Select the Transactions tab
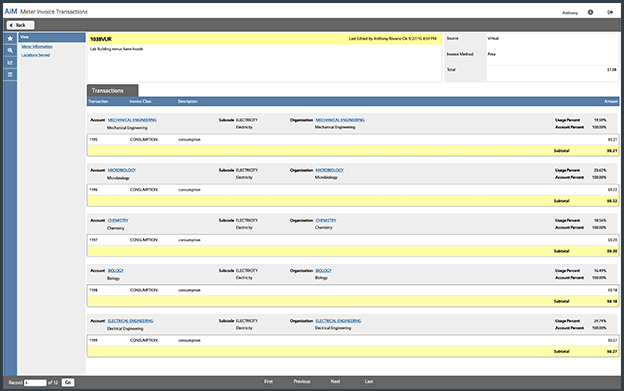Screen dimensions: 624x391 pyautogui.click(x=113, y=90)
